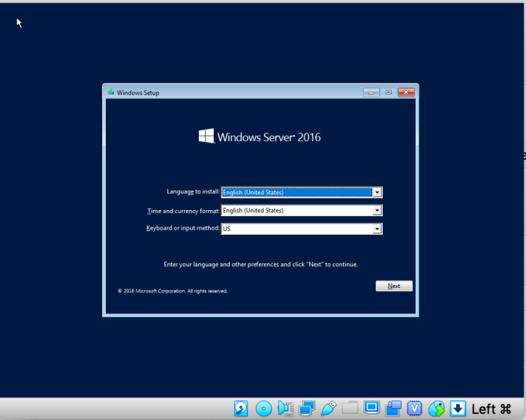Open the network adapters indicator icon
This screenshot has height=420, width=526.
pos(307,409)
